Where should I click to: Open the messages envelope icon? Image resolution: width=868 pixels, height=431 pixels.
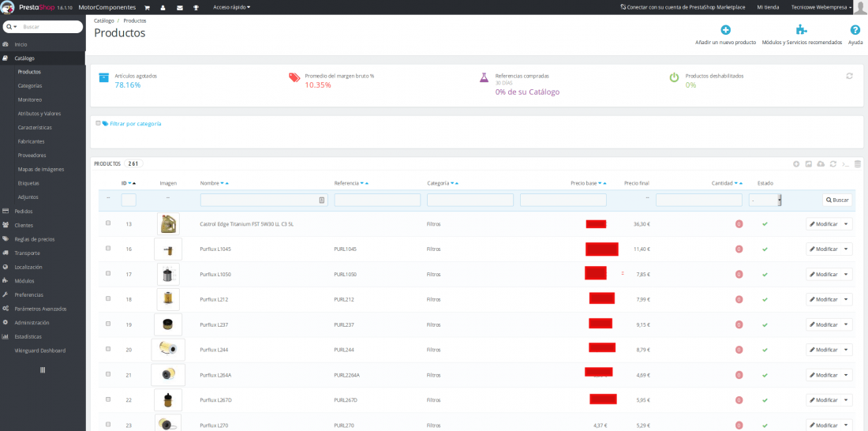click(x=179, y=8)
